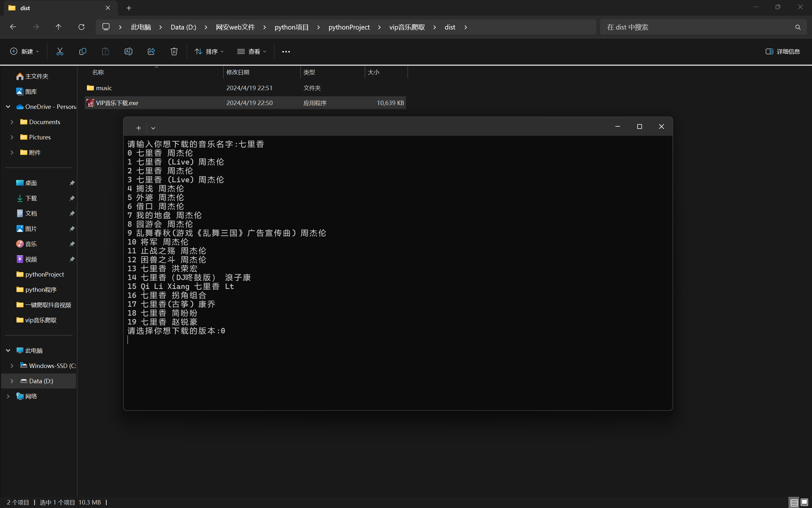The height and width of the screenshot is (508, 812).
Task: Click the Paste clipboard icon
Action: 105,51
